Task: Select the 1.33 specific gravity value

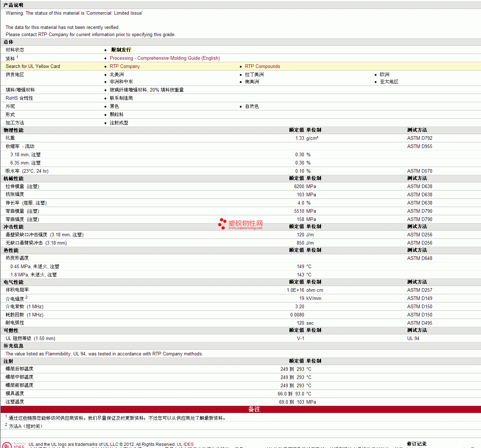Action: [x=300, y=138]
